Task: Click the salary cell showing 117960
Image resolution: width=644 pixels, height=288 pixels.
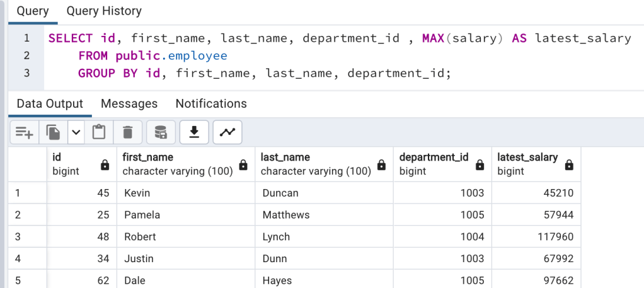Action: pos(556,237)
